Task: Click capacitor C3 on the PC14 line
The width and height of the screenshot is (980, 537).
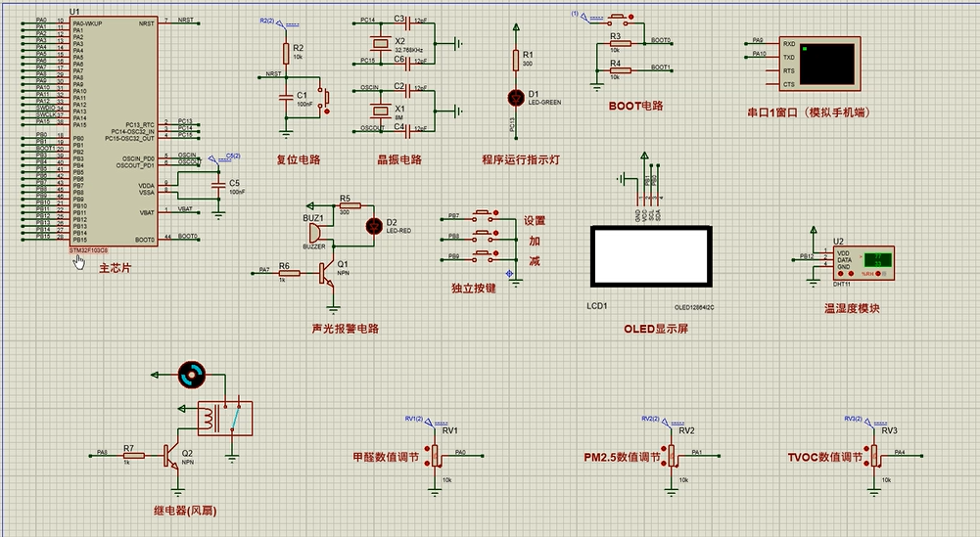Action: coord(410,23)
